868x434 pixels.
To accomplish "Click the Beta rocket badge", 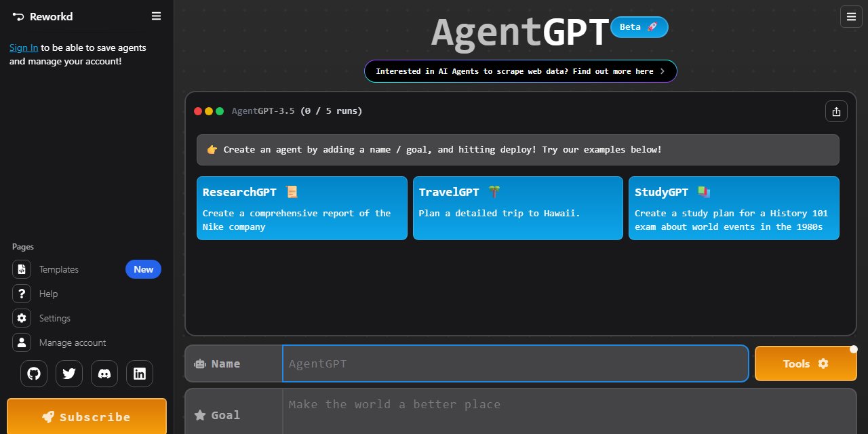I will (639, 27).
